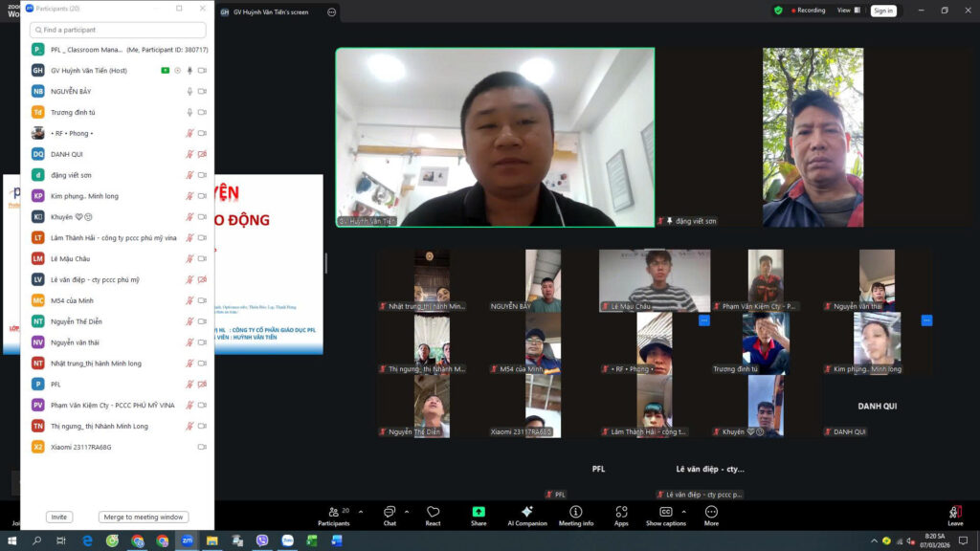Screen dimensions: 980x551
Task: Click the green Share screen icon
Action: click(x=479, y=513)
